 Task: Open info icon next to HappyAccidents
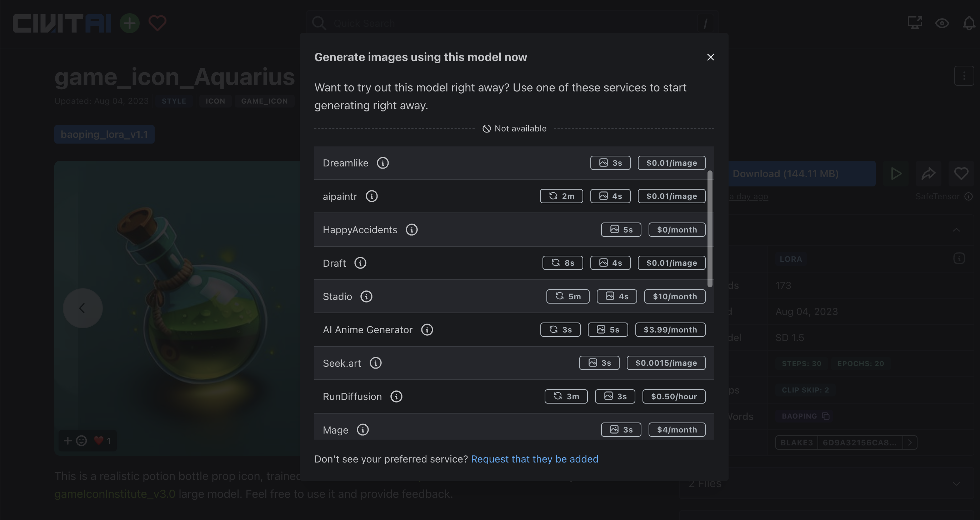(412, 230)
